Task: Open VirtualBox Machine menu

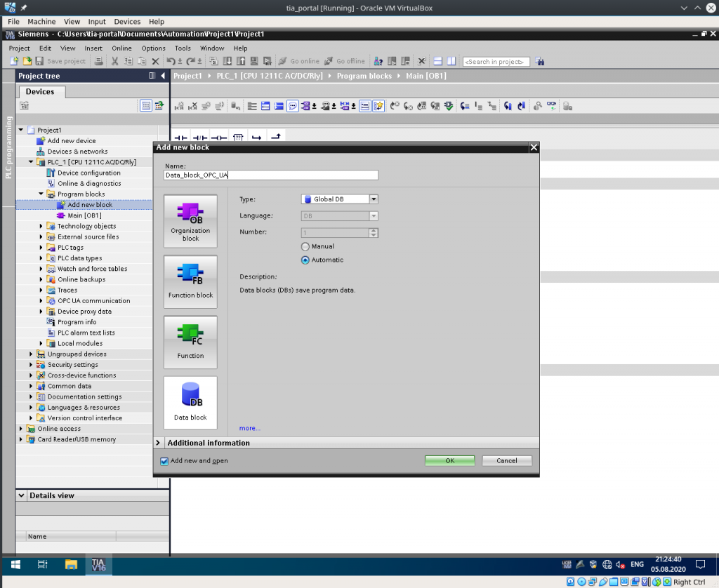Action: click(41, 22)
